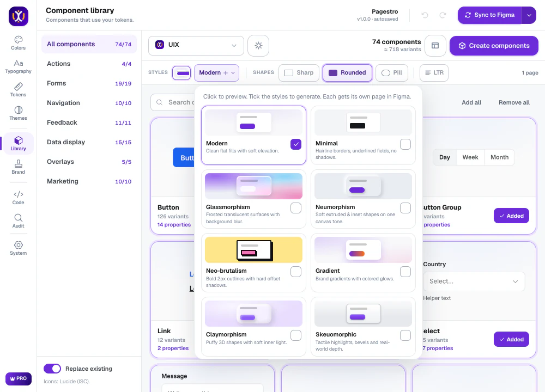Image resolution: width=545 pixels, height=392 pixels.
Task: Click the Remove all link
Action: point(514,102)
